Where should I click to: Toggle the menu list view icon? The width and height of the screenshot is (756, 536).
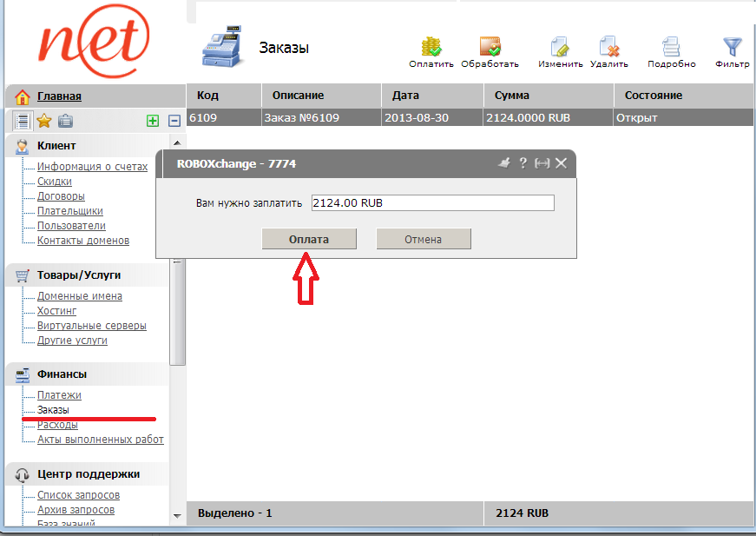point(23,121)
